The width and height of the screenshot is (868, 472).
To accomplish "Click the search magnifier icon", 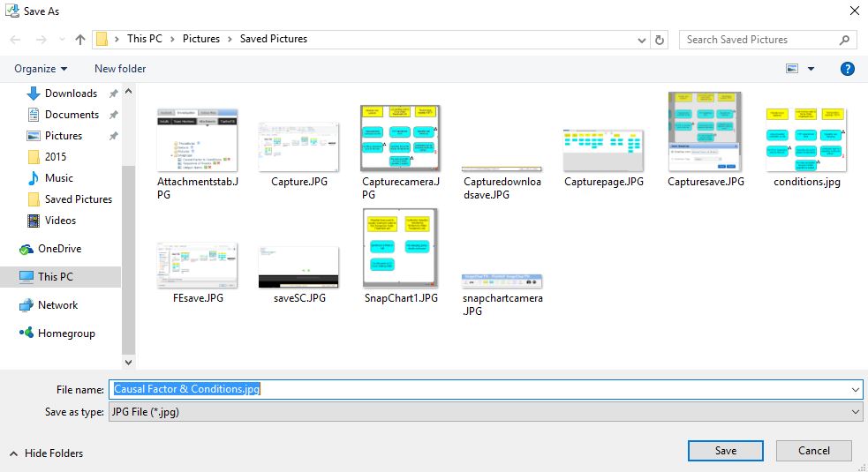I will point(844,40).
